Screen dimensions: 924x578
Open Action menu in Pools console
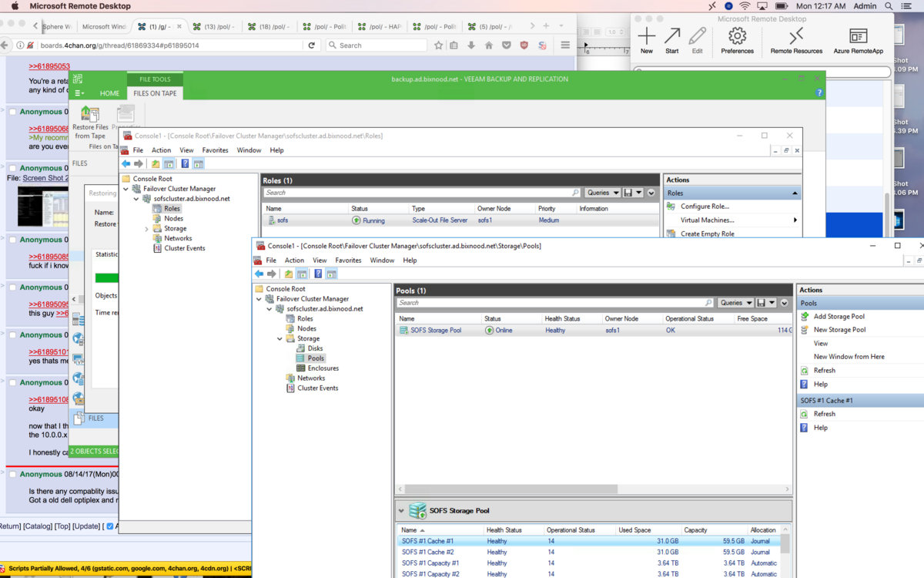click(x=294, y=260)
